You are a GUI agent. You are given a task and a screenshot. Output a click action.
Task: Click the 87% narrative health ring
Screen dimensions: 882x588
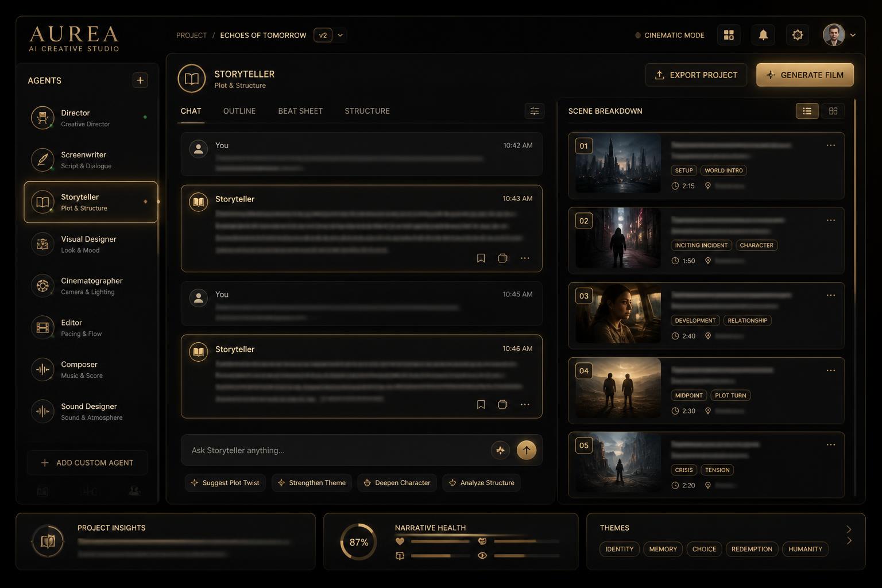coord(358,542)
